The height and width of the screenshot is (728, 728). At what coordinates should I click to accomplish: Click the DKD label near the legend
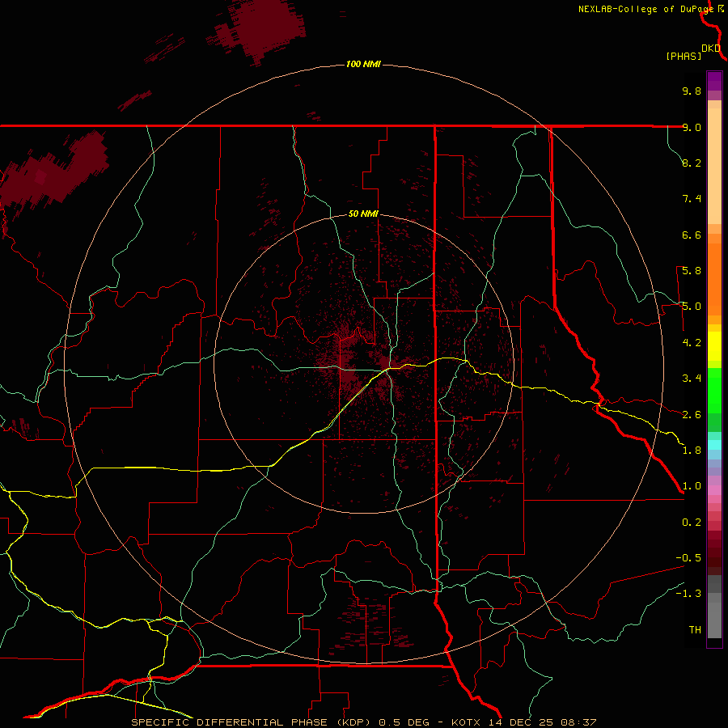[710, 49]
